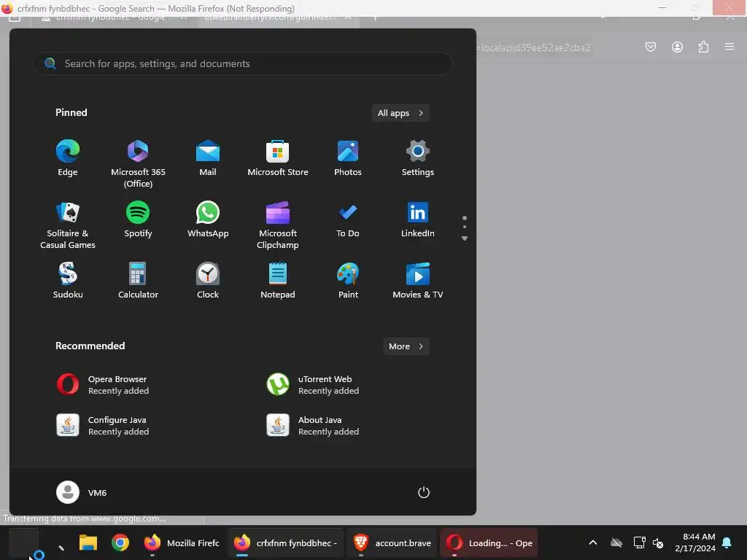Switch to account.brave taskbar window
The width and height of the screenshot is (747, 560).
click(392, 542)
